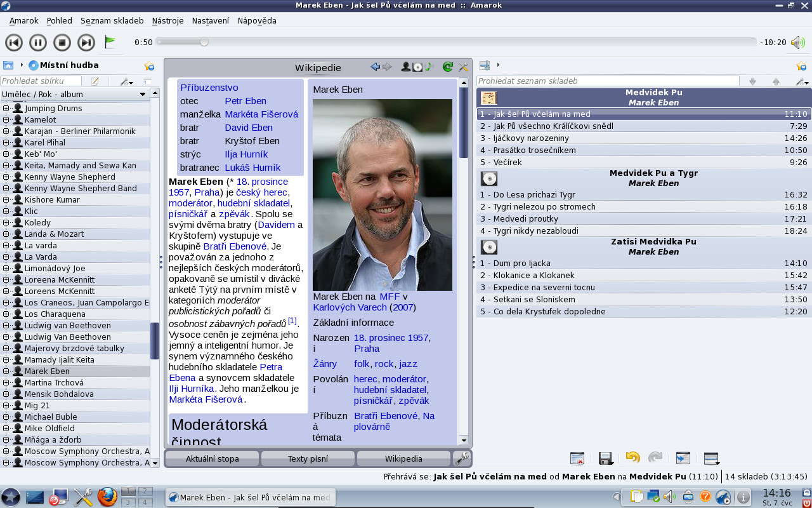Open the KDE application launcher menu
The image size is (812, 508).
coord(11,497)
